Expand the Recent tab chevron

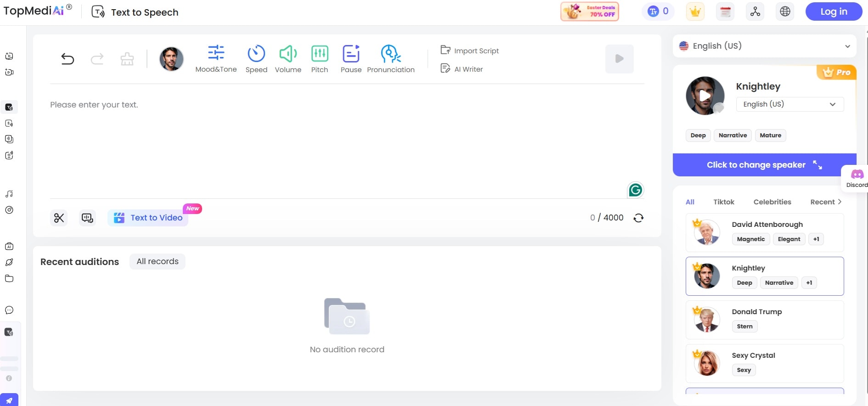click(840, 202)
